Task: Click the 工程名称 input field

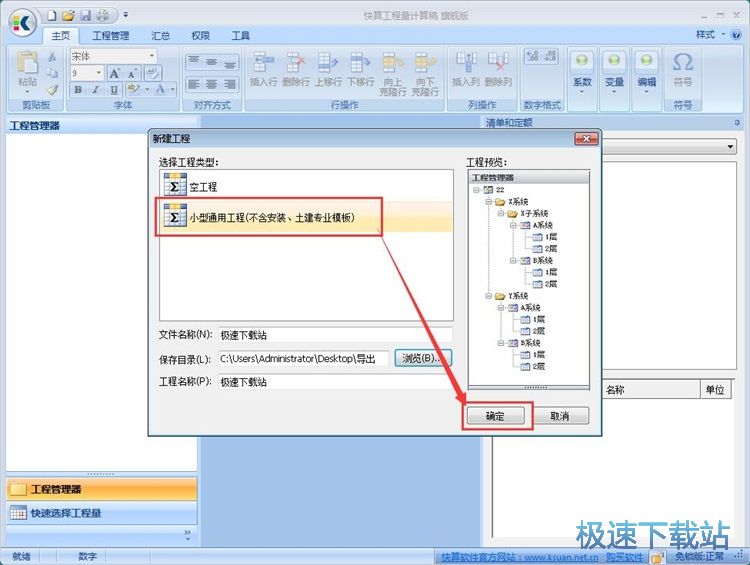Action: click(335, 382)
